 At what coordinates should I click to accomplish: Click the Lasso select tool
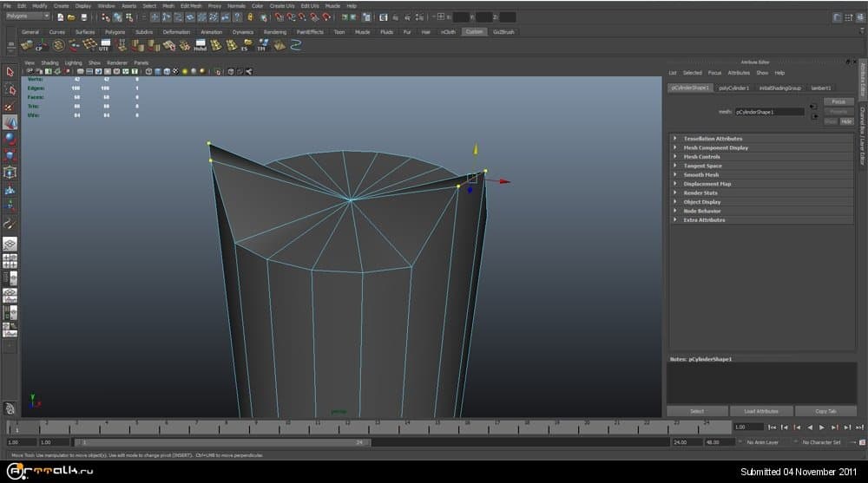(10, 89)
